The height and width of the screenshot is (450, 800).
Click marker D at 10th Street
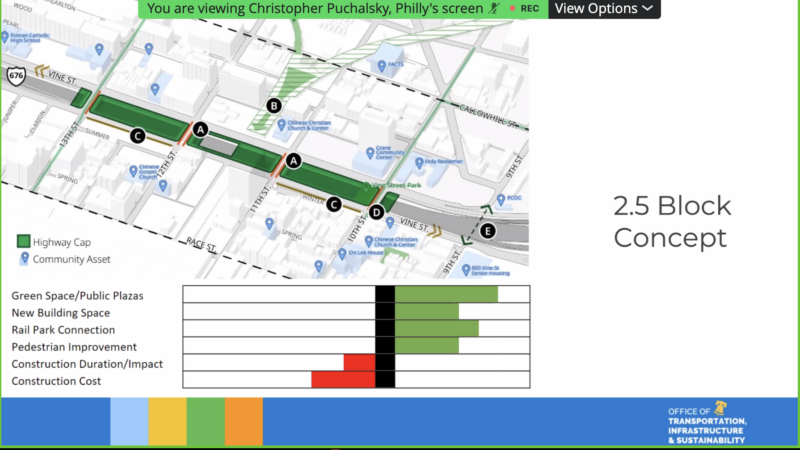377,212
